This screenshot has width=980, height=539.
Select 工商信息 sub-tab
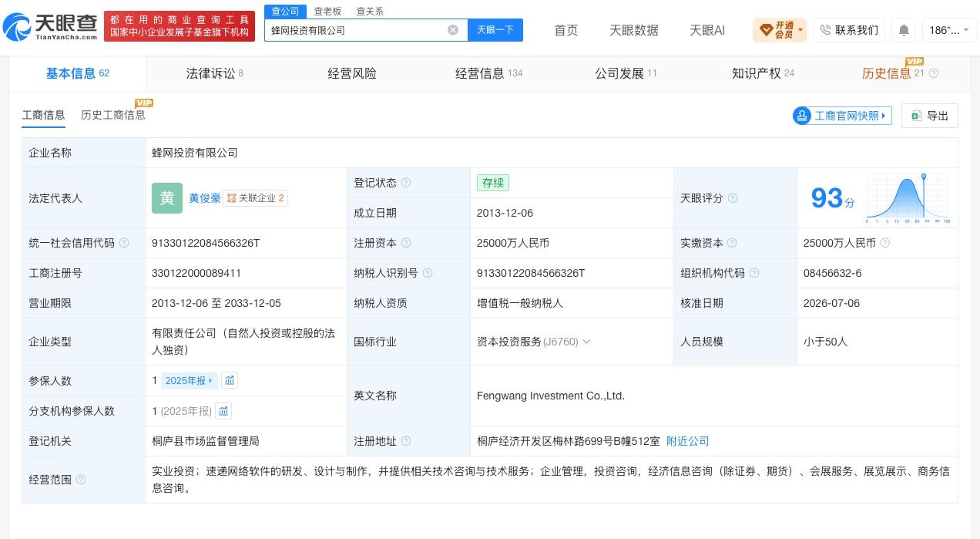click(44, 115)
